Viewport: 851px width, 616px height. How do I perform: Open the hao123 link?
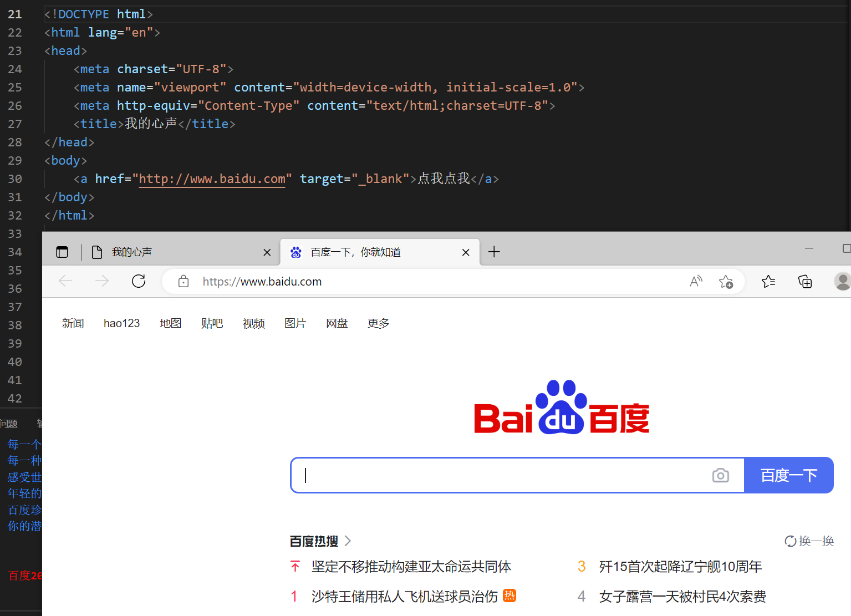click(x=121, y=323)
